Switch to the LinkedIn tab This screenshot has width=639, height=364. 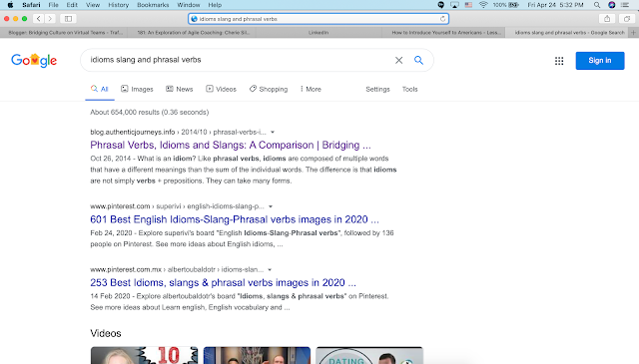point(319,33)
